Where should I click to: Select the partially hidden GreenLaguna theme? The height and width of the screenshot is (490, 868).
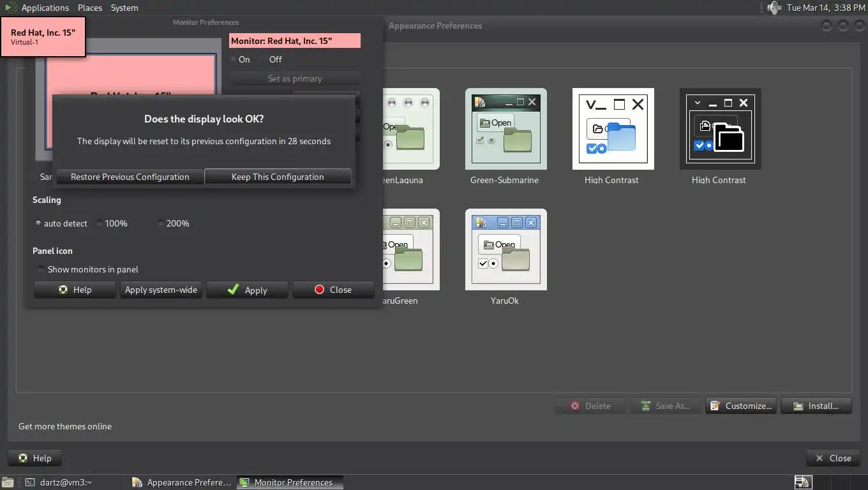(411, 128)
